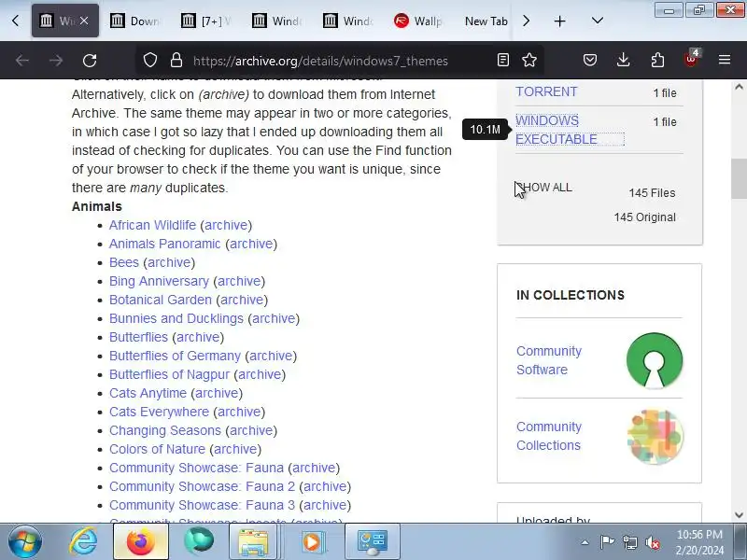Open the green globe browser taskbar icon
The width and height of the screenshot is (747, 560).
click(198, 542)
